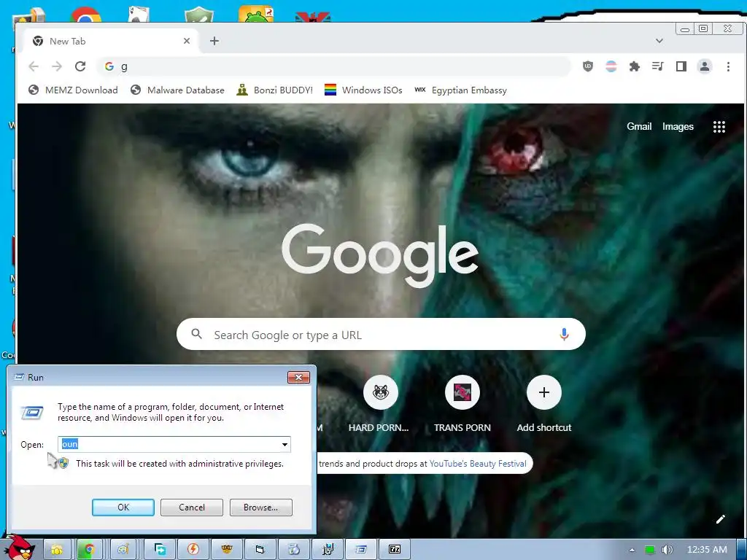747x560 pixels.
Task: Show hidden tray icons arrow
Action: [x=632, y=550]
